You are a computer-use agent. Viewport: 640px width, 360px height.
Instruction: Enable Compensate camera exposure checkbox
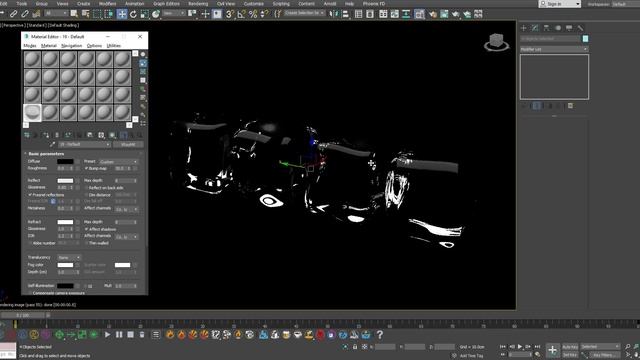tap(30, 293)
